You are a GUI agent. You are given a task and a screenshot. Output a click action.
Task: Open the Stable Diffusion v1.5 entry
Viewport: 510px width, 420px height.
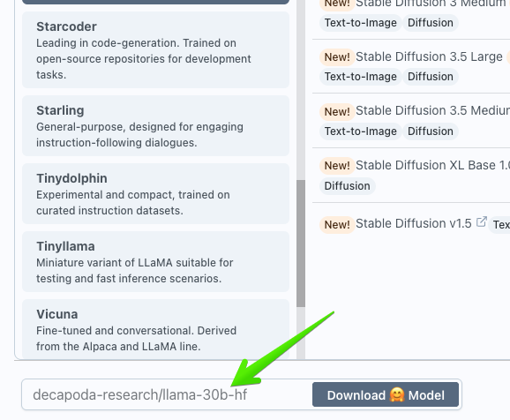414,224
